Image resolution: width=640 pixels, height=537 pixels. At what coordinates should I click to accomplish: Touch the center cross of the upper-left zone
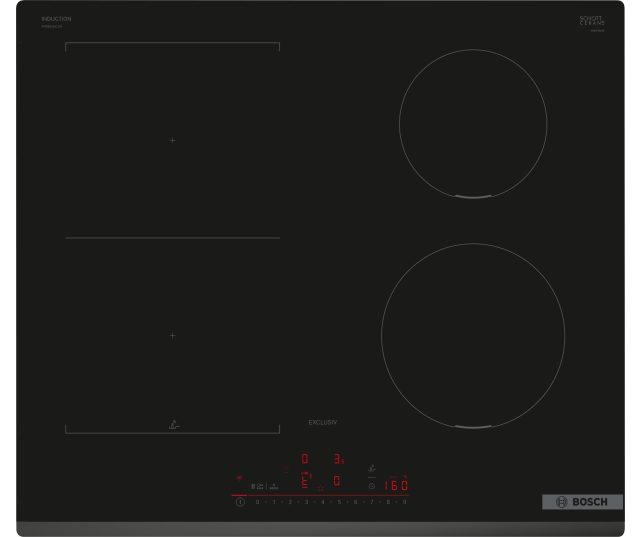pos(172,141)
